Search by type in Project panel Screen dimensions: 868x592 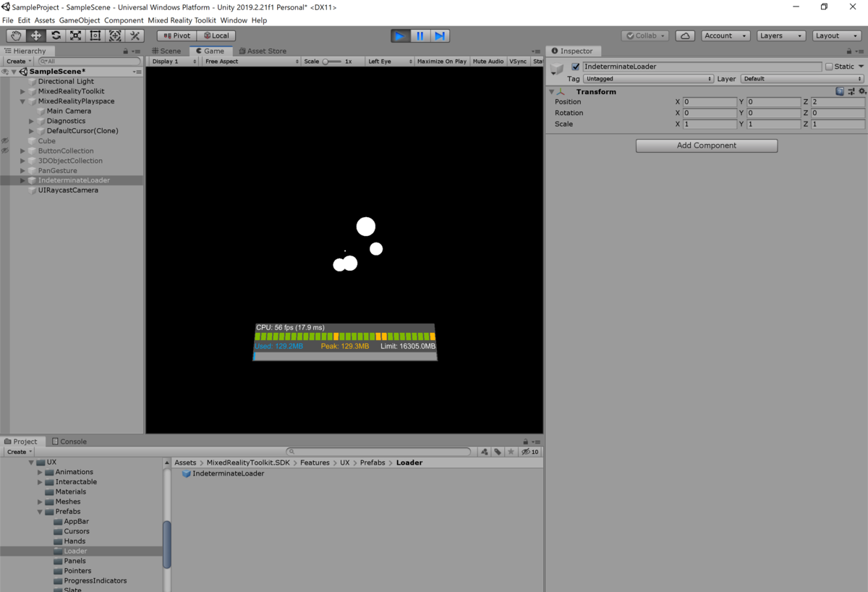click(485, 452)
